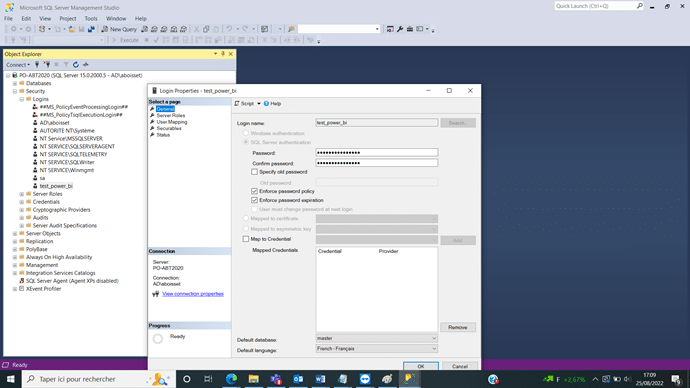Click the Open File folder icon

[x=72, y=29]
